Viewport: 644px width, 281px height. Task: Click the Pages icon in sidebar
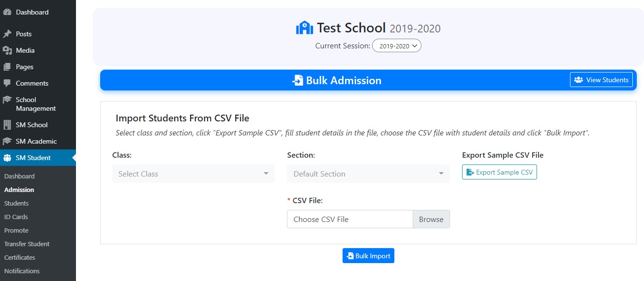tap(7, 67)
